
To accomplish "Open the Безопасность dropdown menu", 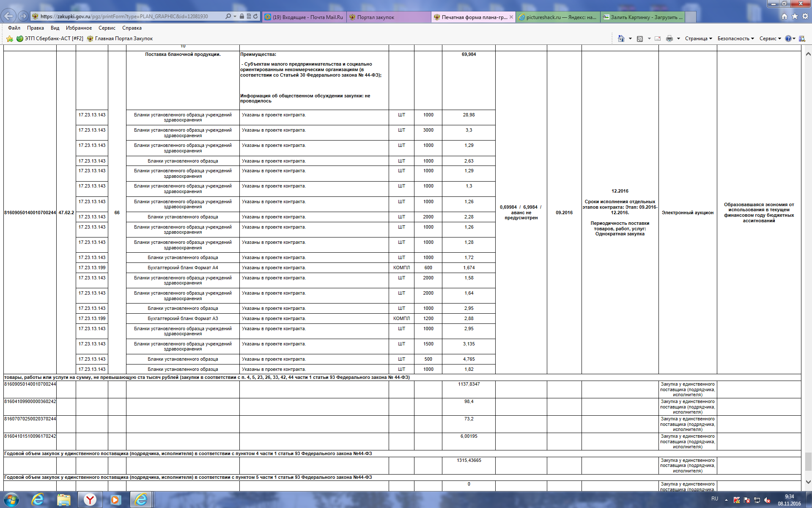I will coord(735,39).
